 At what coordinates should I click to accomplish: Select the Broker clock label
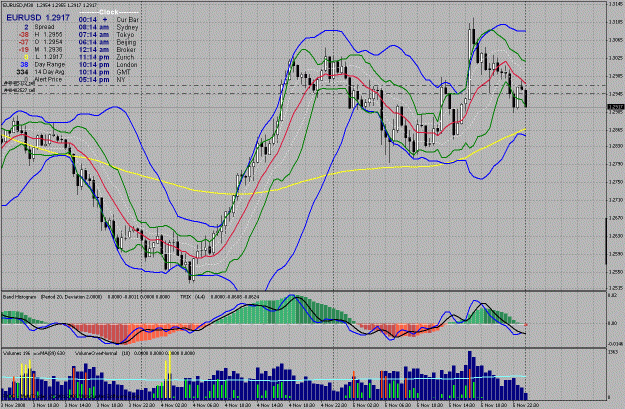(126, 49)
